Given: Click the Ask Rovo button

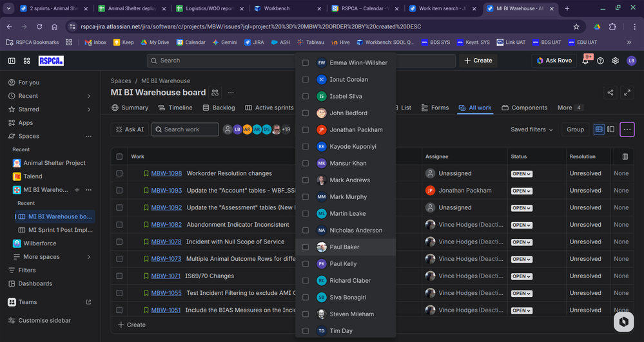Looking at the screenshot, I should 554,61.
